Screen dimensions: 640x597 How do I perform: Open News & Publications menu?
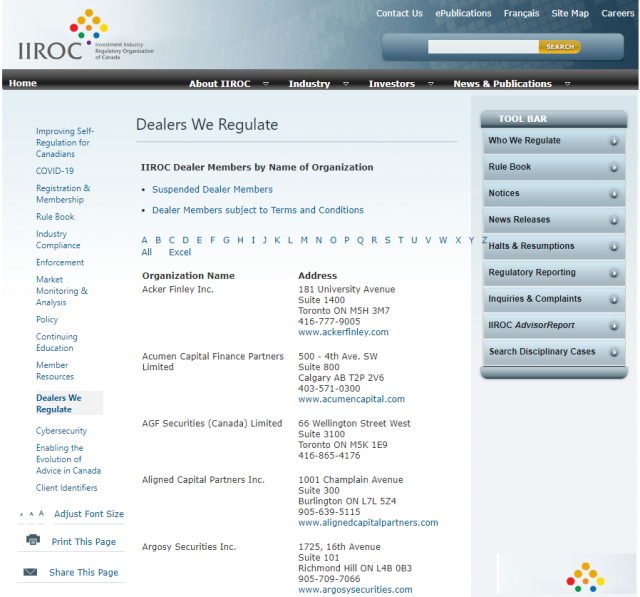[507, 84]
